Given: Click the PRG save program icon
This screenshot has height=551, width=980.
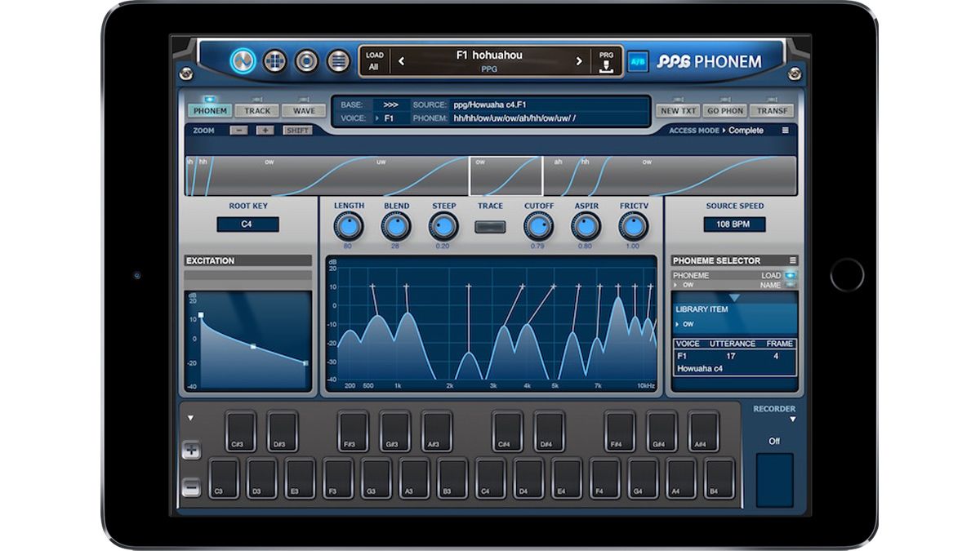Looking at the screenshot, I should pyautogui.click(x=606, y=61).
